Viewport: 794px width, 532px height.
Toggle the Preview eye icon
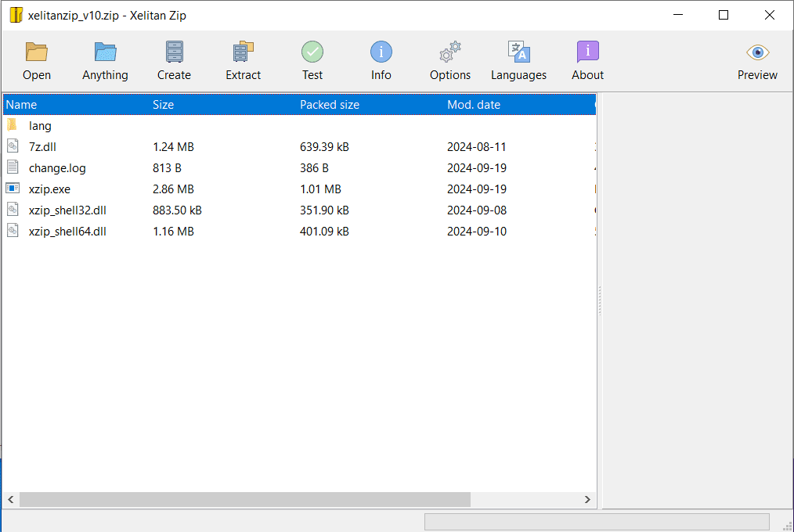[x=757, y=52]
